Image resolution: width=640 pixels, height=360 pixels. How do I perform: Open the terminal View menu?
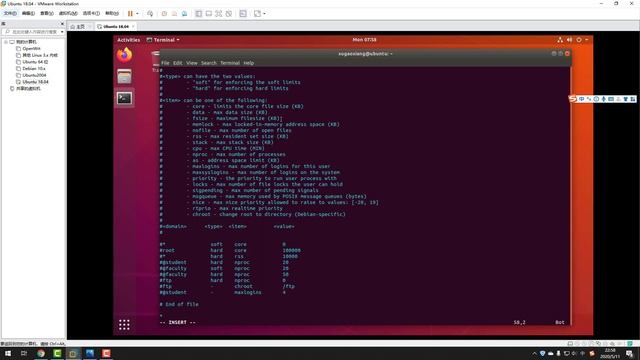[192, 63]
